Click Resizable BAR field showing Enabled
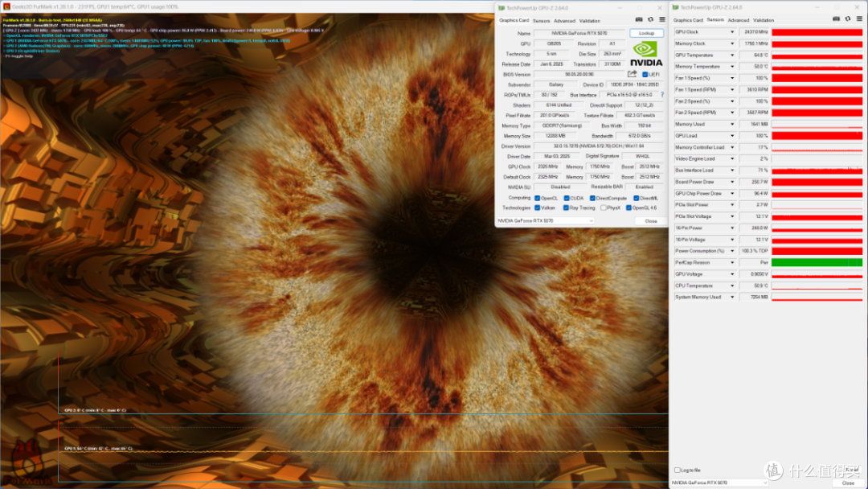868x489 pixels. (x=644, y=187)
